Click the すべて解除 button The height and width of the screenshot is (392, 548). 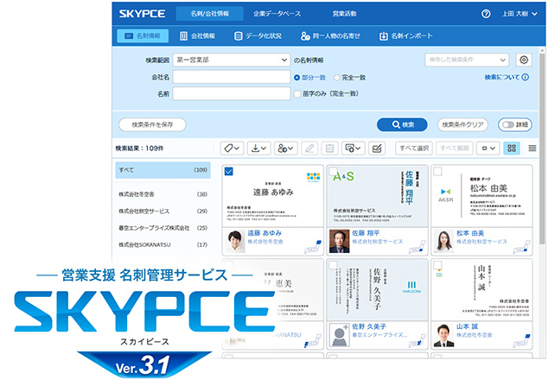[455, 149]
